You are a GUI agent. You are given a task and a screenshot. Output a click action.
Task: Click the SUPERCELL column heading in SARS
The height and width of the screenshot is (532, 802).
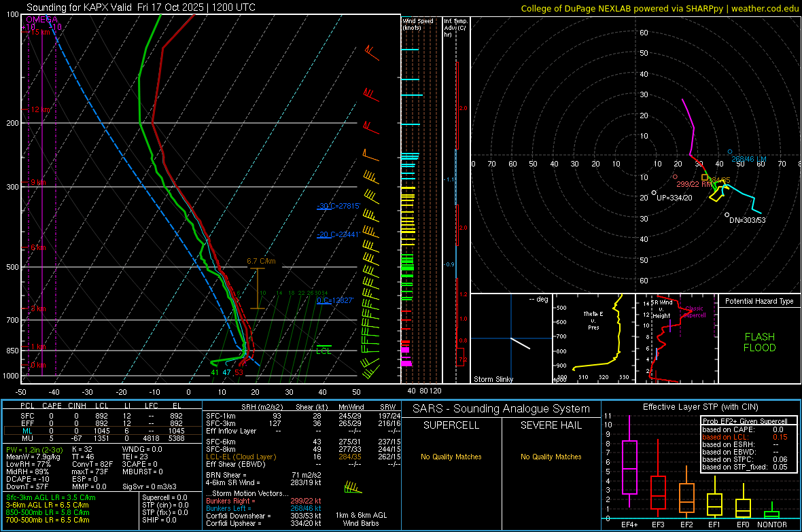[451, 425]
